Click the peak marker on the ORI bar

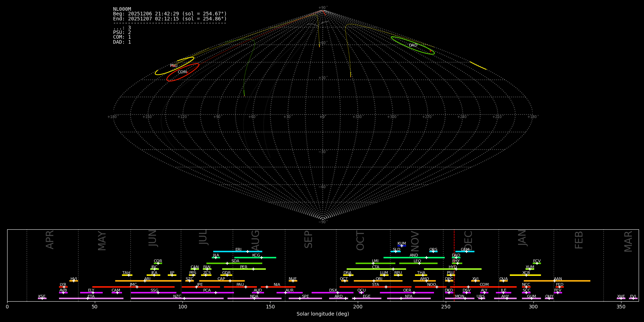point(374,281)
